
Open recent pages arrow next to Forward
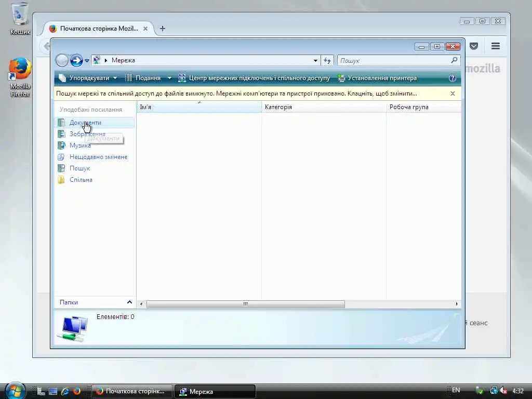pyautogui.click(x=87, y=61)
